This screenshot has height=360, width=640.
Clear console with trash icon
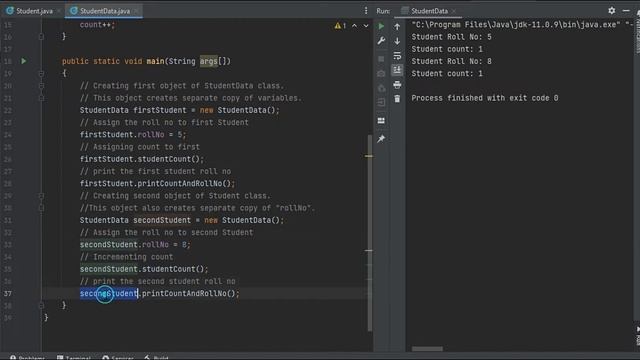click(397, 99)
